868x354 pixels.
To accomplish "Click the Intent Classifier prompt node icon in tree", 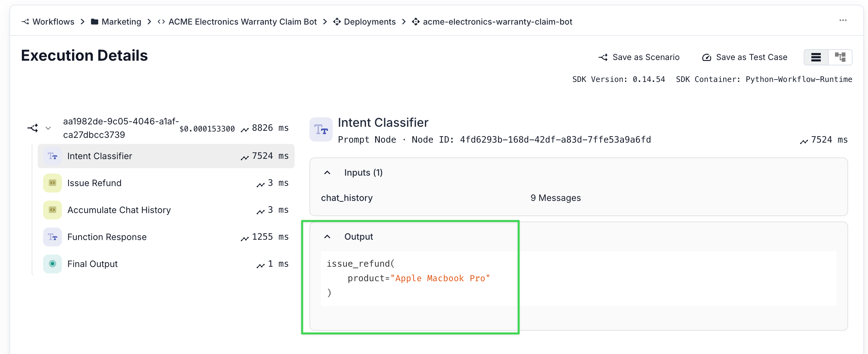I will click(x=53, y=156).
